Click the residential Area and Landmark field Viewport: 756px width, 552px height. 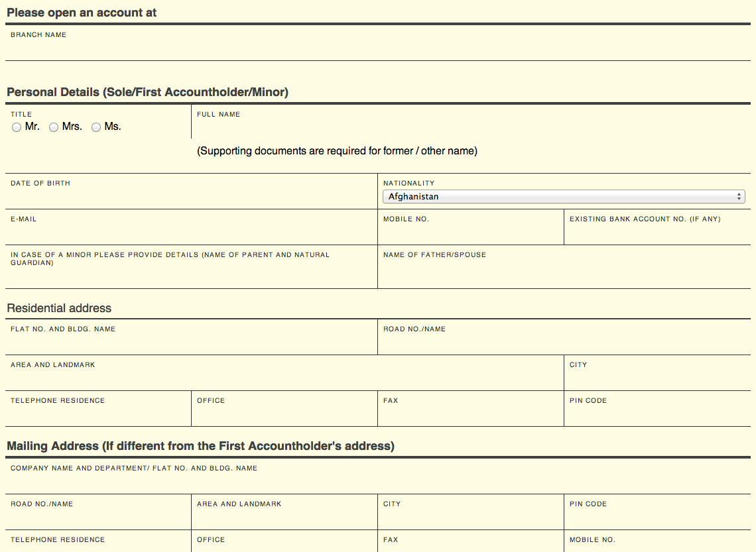click(284, 379)
